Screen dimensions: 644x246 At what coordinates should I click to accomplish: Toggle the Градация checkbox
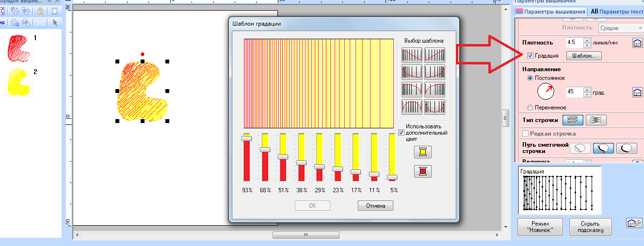pyautogui.click(x=531, y=56)
